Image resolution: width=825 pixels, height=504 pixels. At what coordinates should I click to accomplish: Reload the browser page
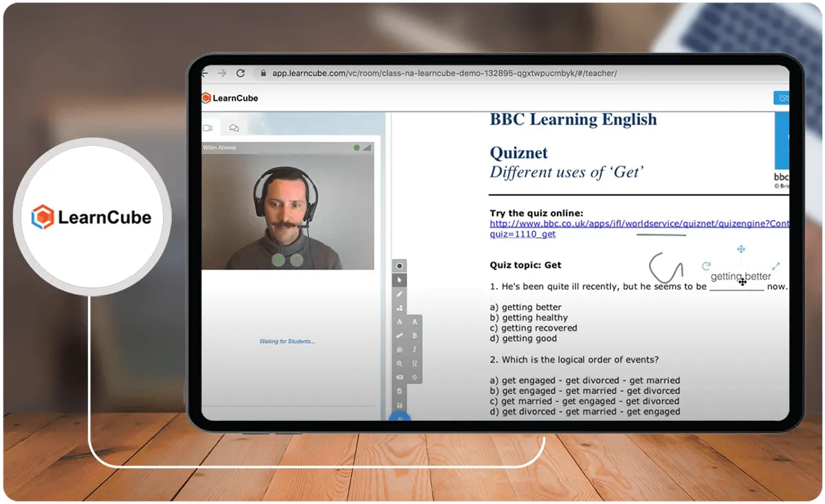(241, 73)
